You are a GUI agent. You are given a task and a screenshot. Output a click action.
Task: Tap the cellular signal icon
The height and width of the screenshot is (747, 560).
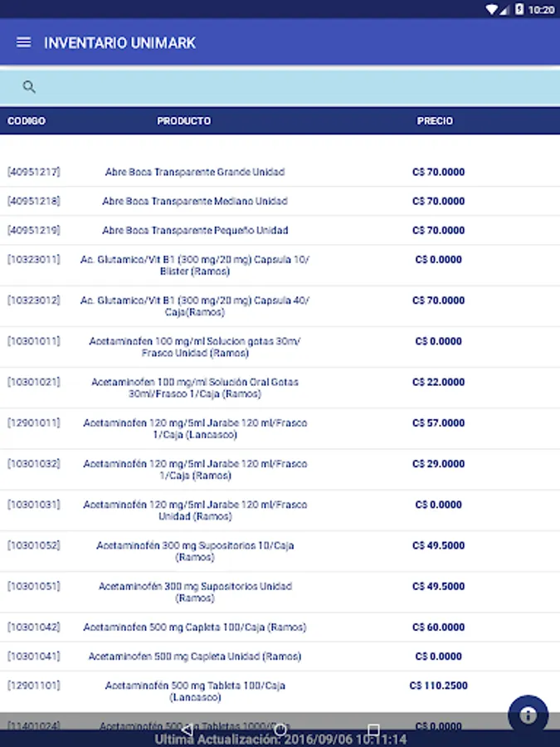(504, 9)
